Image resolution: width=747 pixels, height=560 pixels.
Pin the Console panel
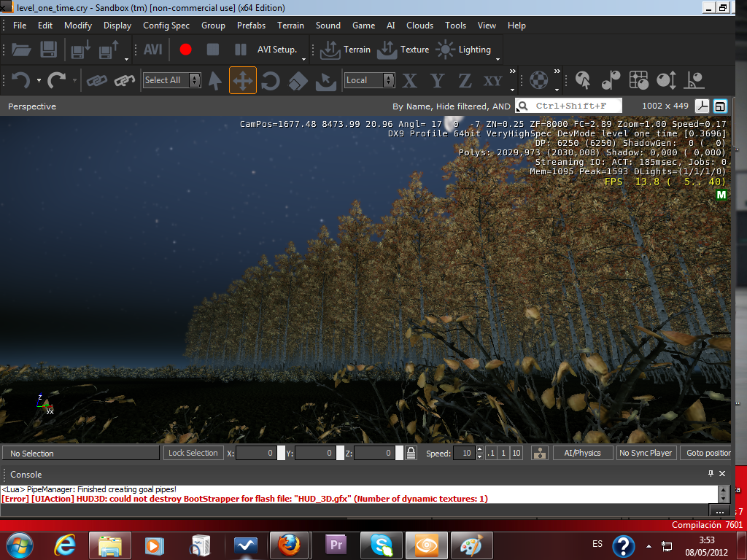click(x=711, y=473)
